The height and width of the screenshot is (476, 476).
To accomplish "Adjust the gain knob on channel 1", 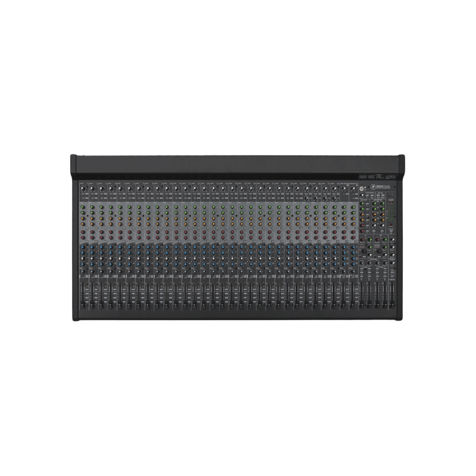I will click(x=83, y=188).
